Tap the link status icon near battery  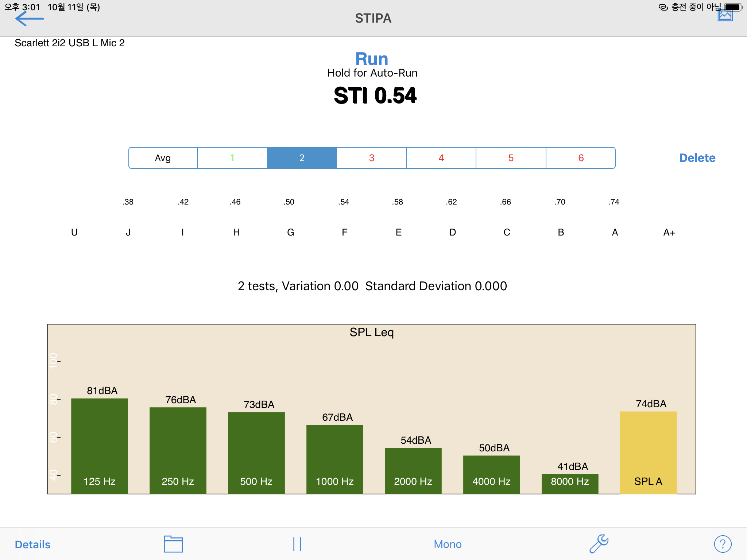tap(663, 7)
